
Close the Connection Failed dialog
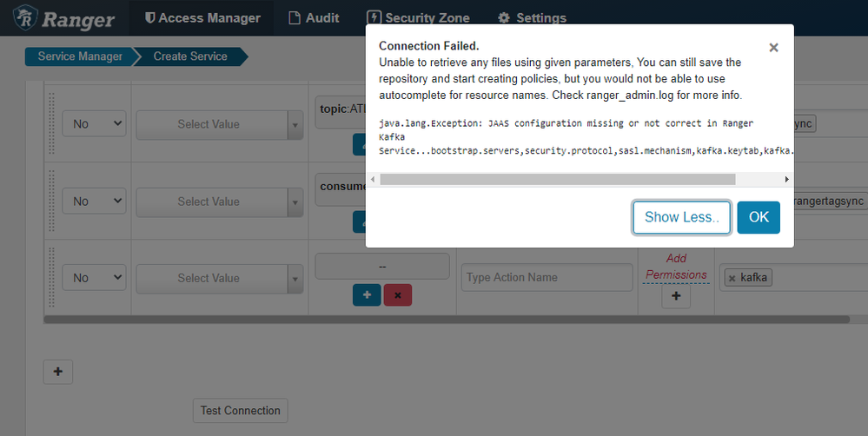tap(774, 48)
